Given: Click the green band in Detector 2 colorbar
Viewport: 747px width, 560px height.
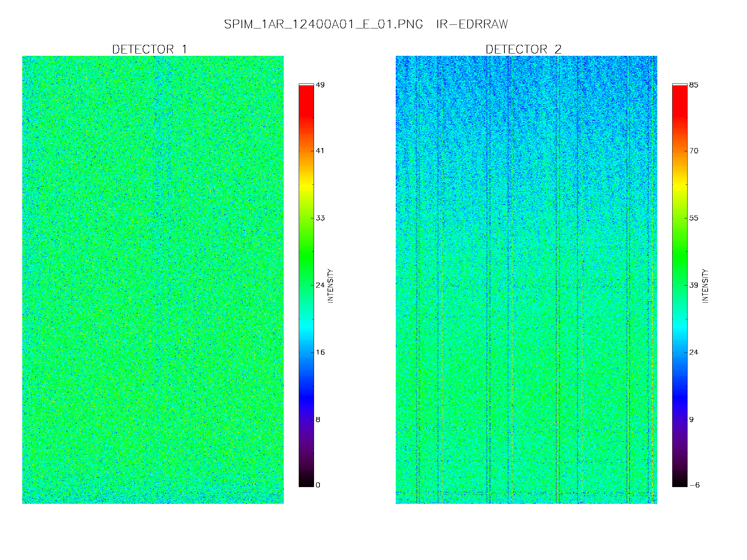Looking at the screenshot, I should pos(680,255).
